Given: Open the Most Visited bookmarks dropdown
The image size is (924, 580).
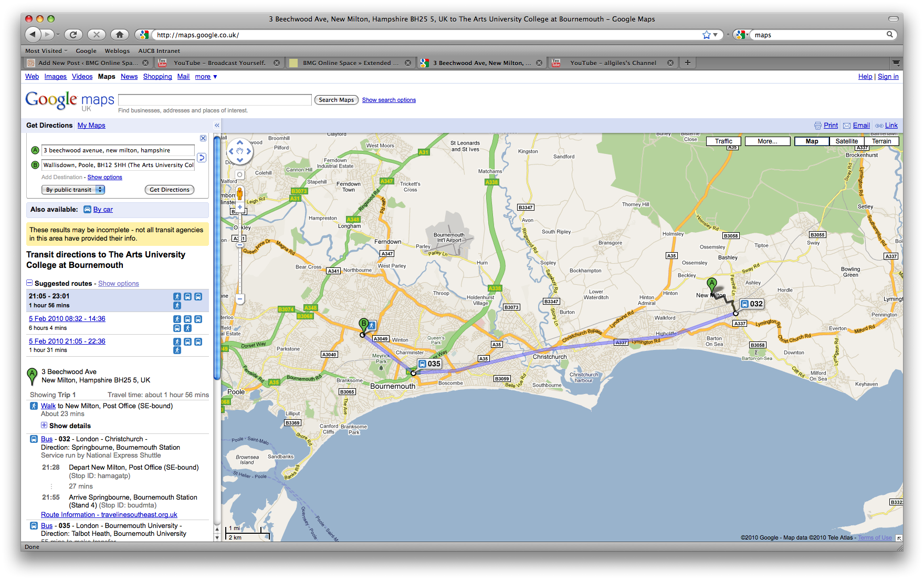Looking at the screenshot, I should click(46, 51).
